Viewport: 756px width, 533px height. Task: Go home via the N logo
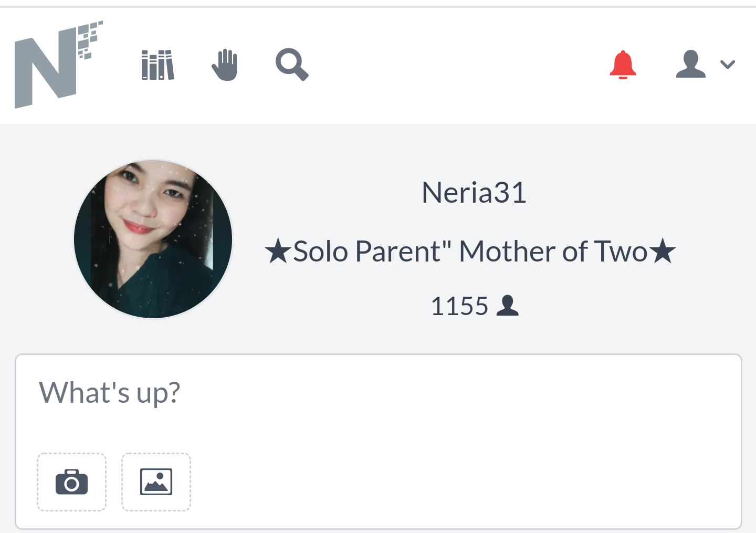click(58, 65)
